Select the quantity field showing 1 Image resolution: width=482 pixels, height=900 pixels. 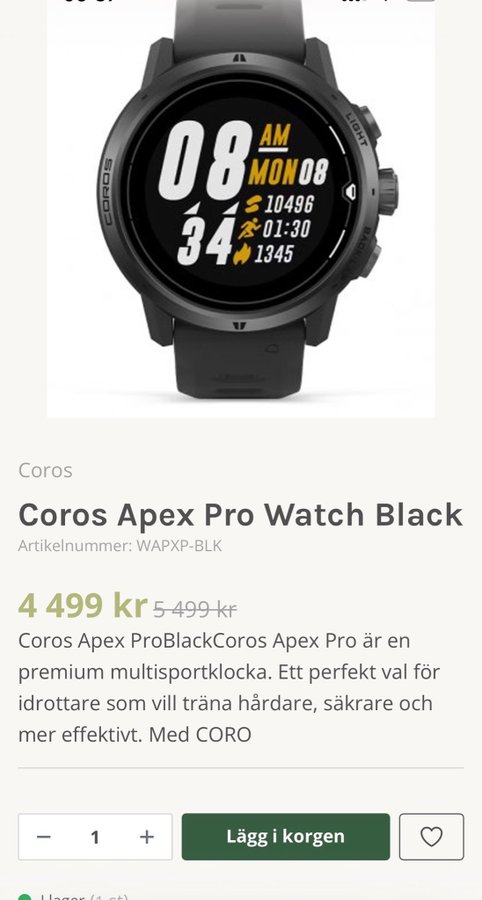point(95,837)
